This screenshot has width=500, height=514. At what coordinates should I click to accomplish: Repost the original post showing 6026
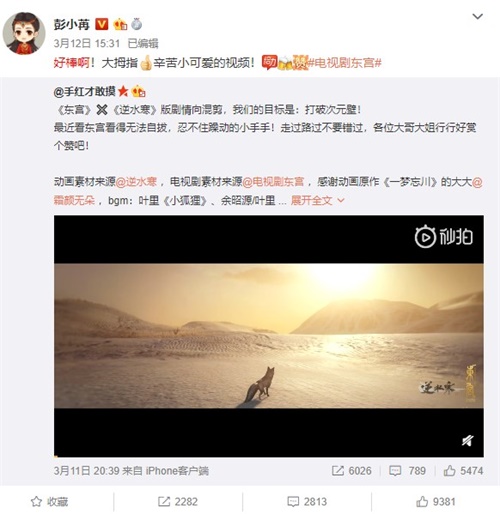[351, 471]
